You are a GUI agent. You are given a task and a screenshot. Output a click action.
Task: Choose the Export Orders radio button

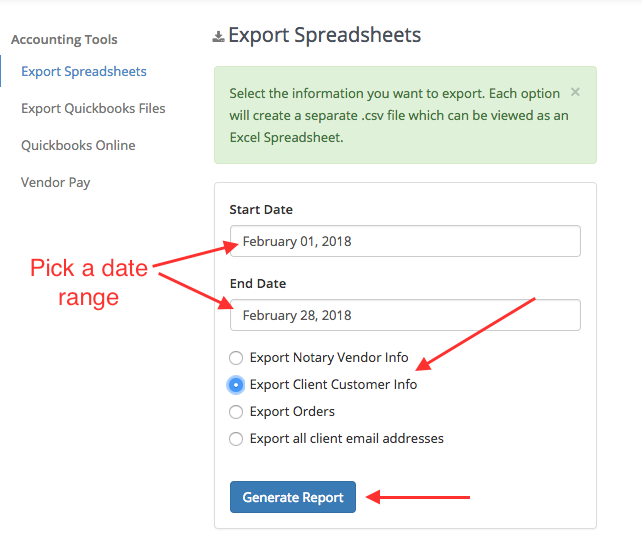tap(236, 412)
